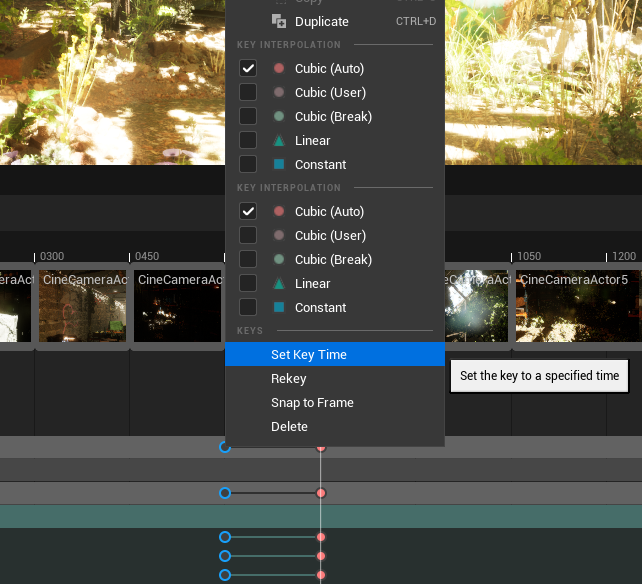The image size is (642, 584).
Task: Choose Rekey from the Keys section
Action: pyautogui.click(x=335, y=378)
